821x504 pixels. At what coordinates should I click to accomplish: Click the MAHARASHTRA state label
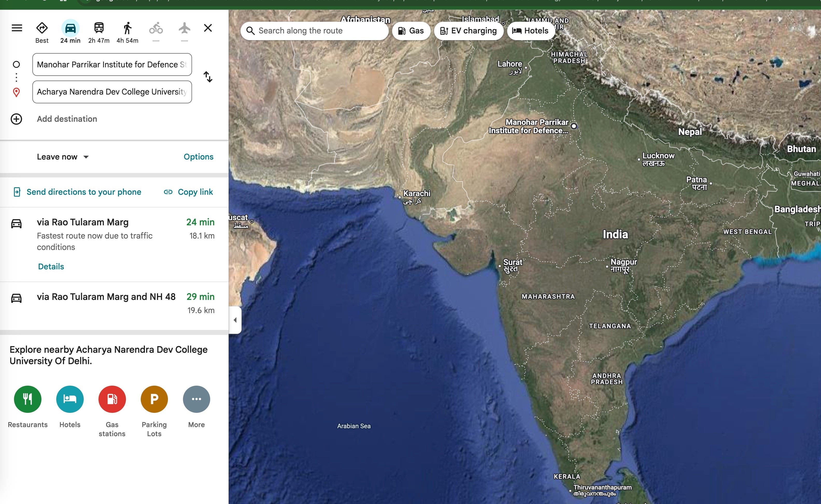click(548, 296)
